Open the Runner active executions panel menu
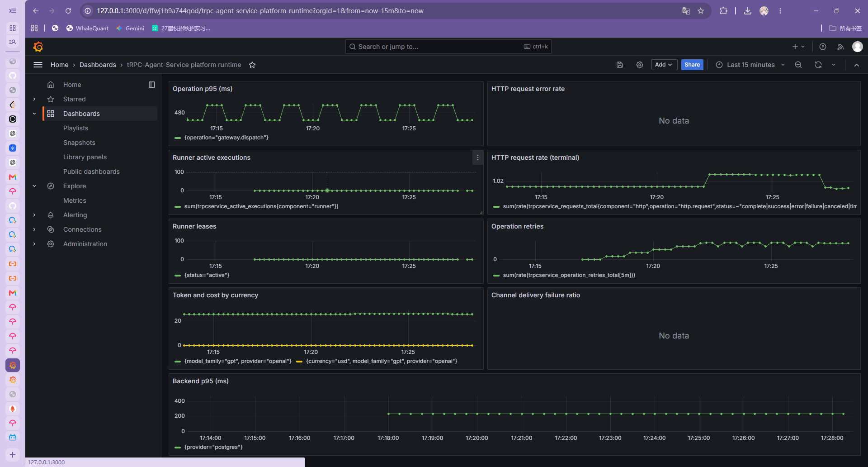The height and width of the screenshot is (467, 868). [478, 157]
